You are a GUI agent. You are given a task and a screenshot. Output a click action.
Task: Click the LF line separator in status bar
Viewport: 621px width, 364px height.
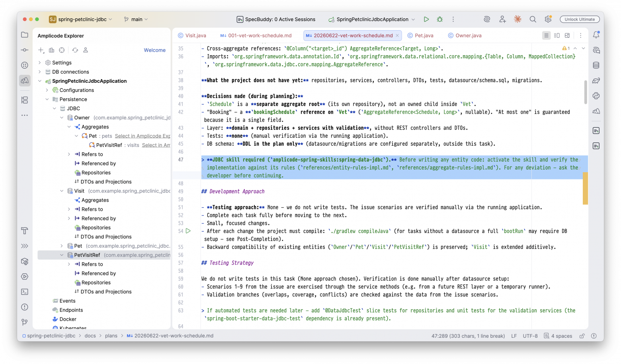[514, 336]
